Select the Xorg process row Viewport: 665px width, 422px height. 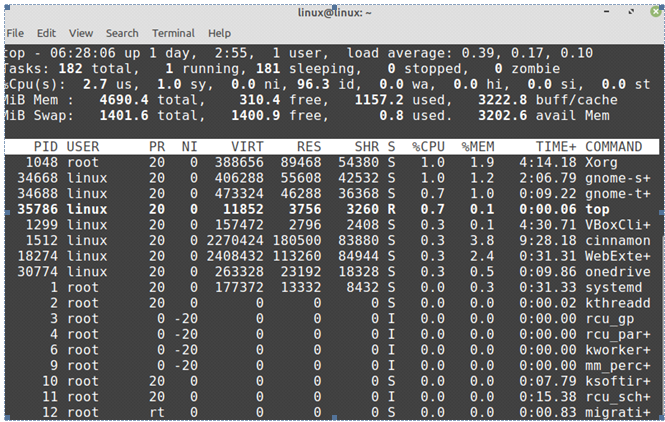pos(332,162)
